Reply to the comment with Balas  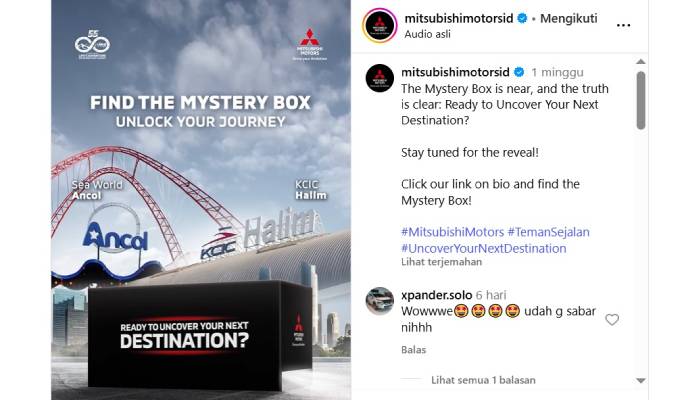point(413,350)
